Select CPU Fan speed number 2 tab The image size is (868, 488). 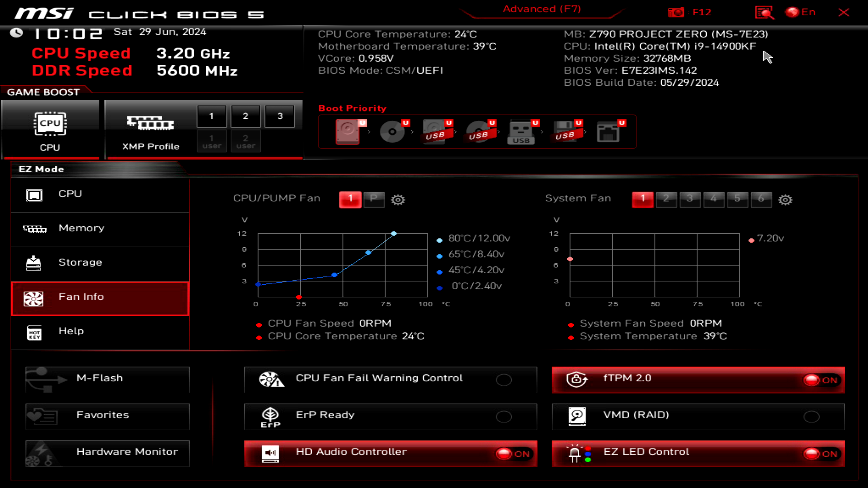click(x=373, y=198)
